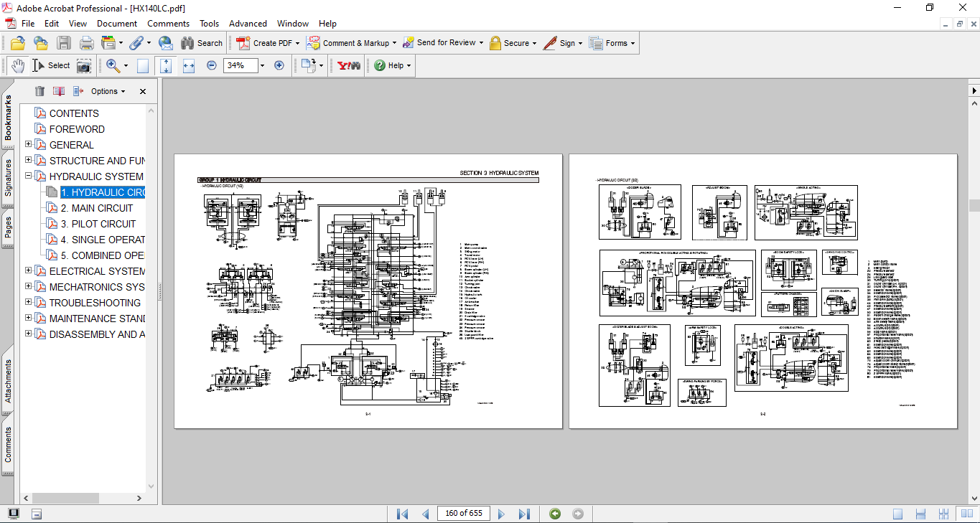Click the page number input field
This screenshot has height=523, width=980.
(x=463, y=514)
